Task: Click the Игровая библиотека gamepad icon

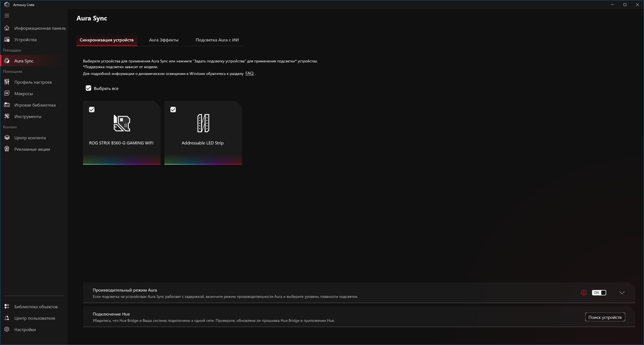Action: [7, 105]
